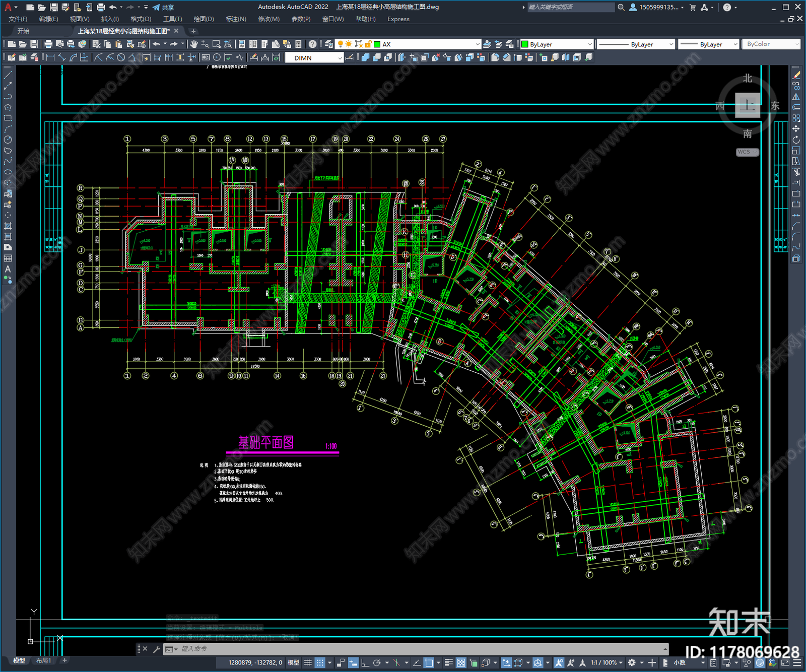The image size is (806, 672).
Task: Click the Pan hand tool icon
Action: [194, 44]
